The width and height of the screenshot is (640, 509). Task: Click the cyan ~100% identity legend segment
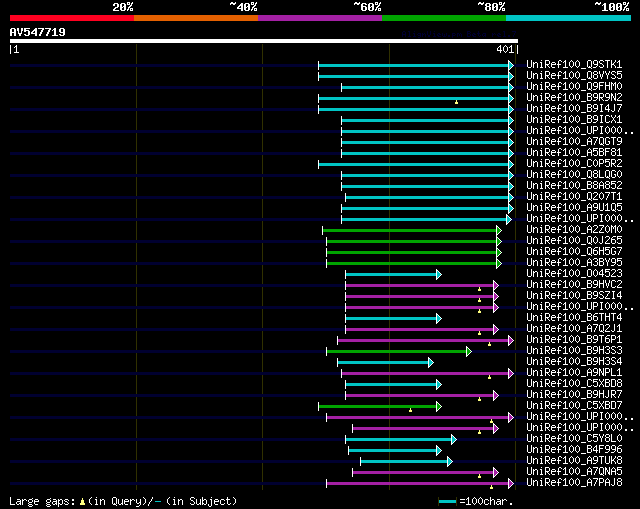point(569,18)
